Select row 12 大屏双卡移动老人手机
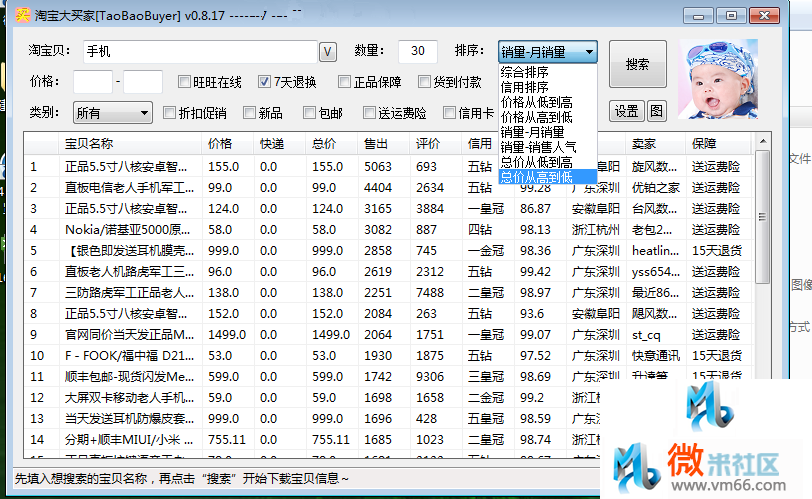This screenshot has width=812, height=499. [312, 398]
